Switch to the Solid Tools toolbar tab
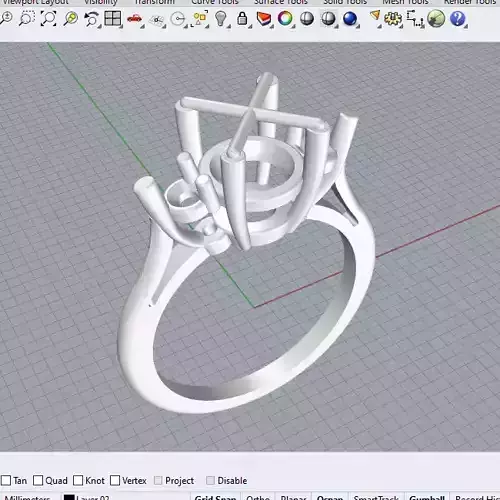The width and height of the screenshot is (500, 500). 345,2
